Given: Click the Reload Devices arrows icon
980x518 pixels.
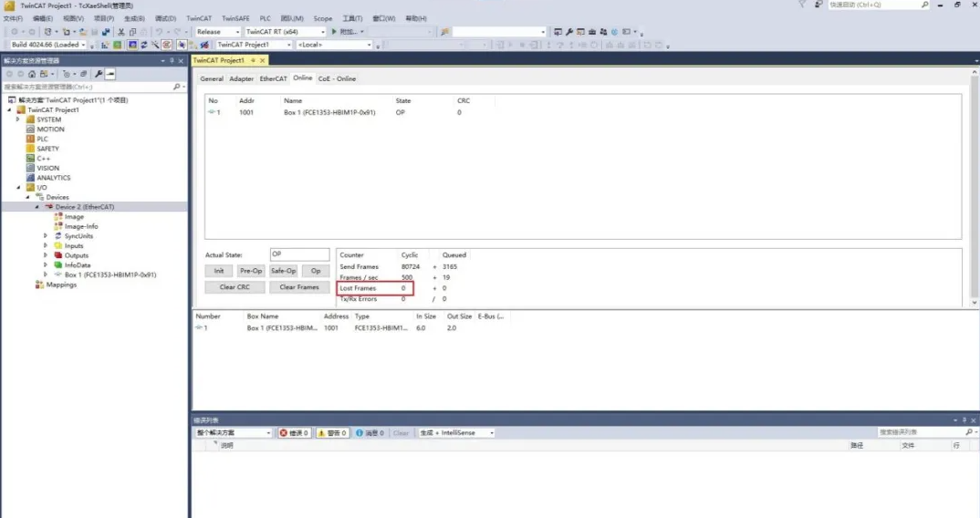Looking at the screenshot, I should pos(144,45).
